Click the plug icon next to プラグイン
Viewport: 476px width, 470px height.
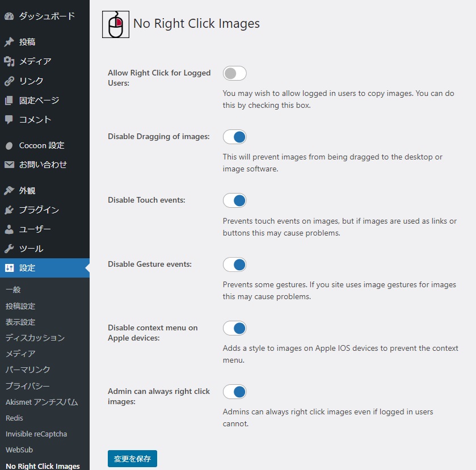tap(9, 209)
